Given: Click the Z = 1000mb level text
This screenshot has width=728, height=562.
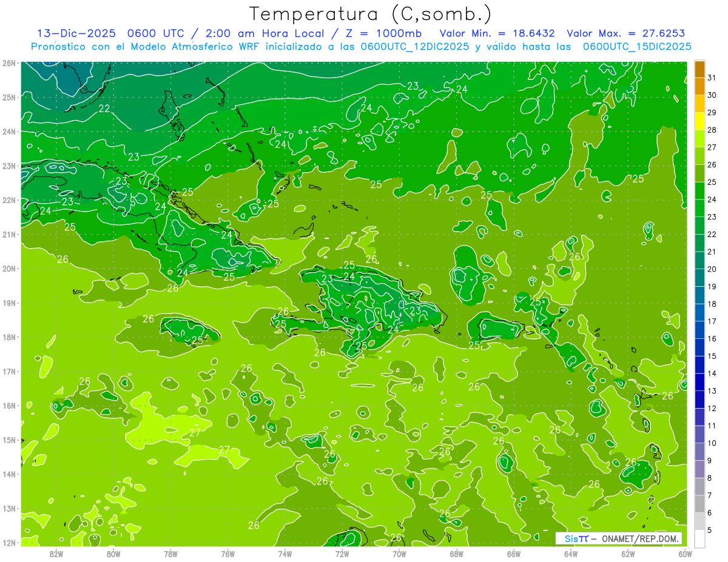Looking at the screenshot, I should click(383, 33).
